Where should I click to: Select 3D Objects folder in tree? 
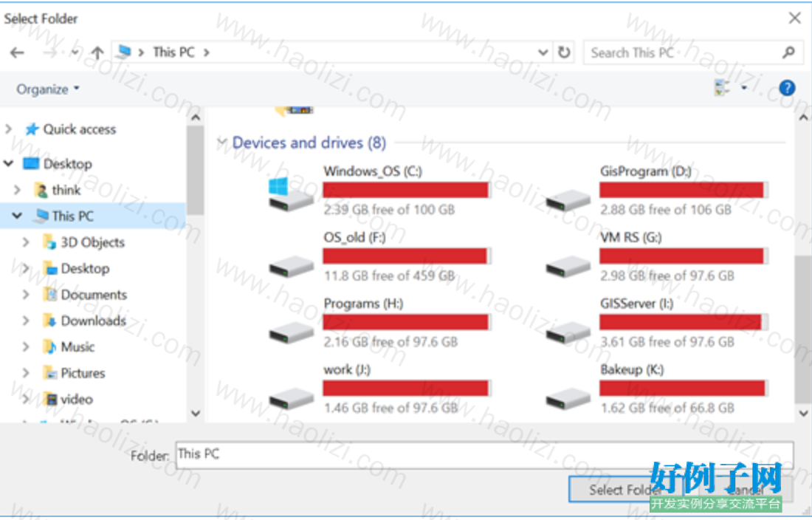coord(92,242)
